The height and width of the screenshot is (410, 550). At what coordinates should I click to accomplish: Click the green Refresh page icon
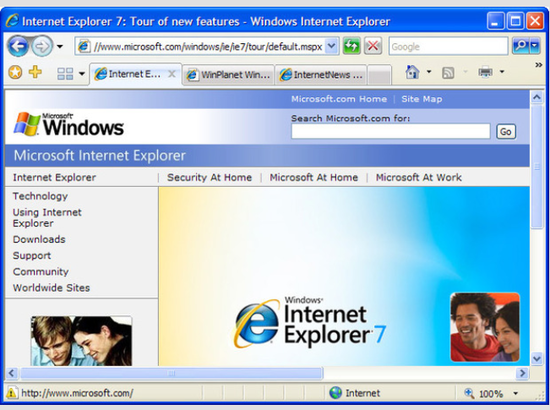(351, 46)
